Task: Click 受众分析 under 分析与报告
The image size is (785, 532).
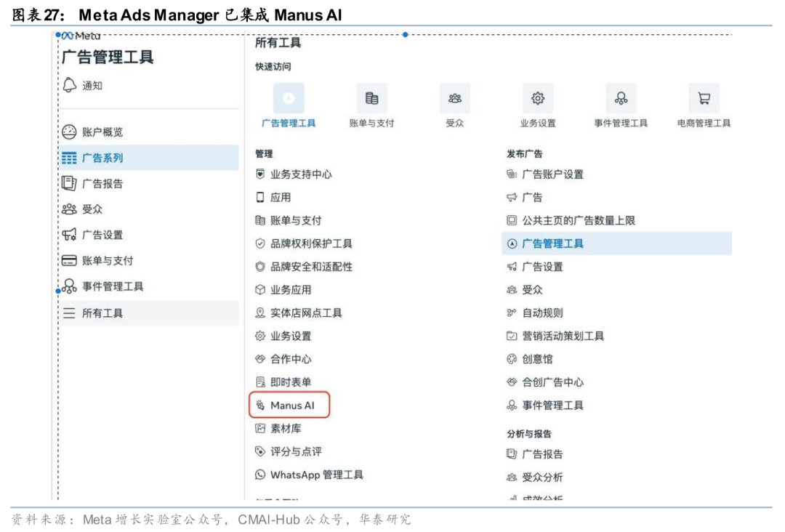Action: 542,477
